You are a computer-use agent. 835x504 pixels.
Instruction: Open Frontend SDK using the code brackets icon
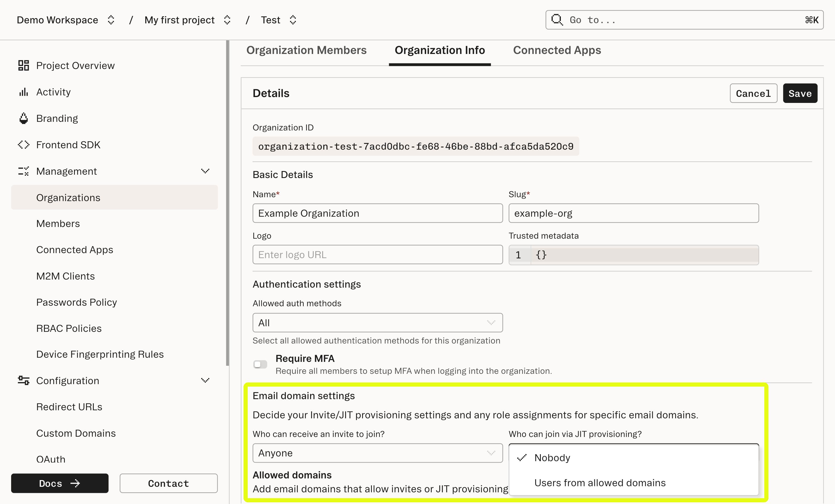(x=23, y=145)
